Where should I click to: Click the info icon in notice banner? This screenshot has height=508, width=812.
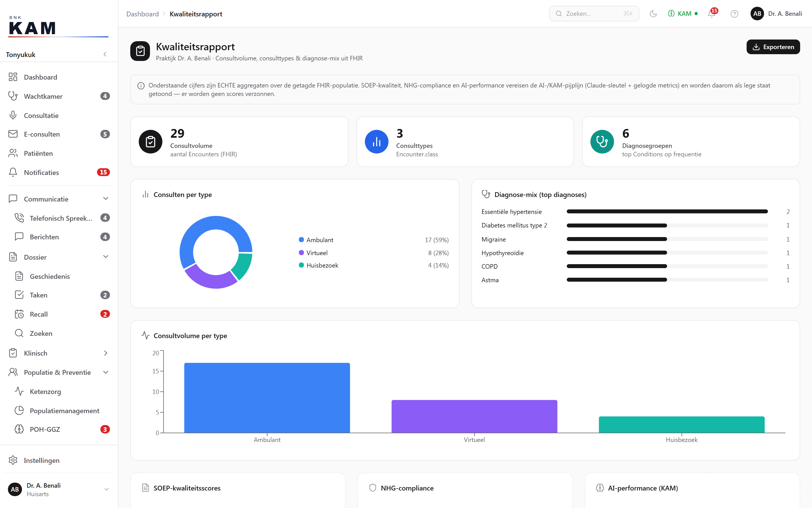click(x=141, y=86)
